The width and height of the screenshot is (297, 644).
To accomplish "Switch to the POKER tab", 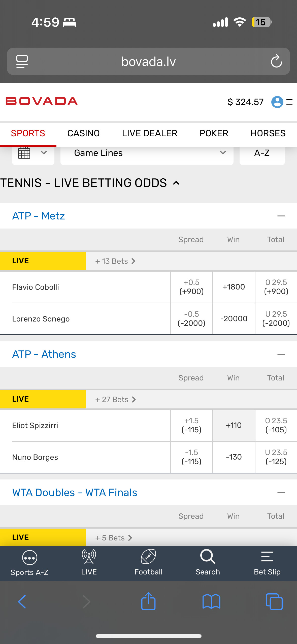I will (214, 133).
